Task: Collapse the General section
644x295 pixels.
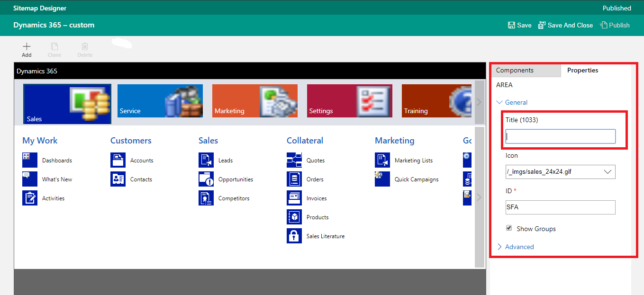Action: (512, 102)
